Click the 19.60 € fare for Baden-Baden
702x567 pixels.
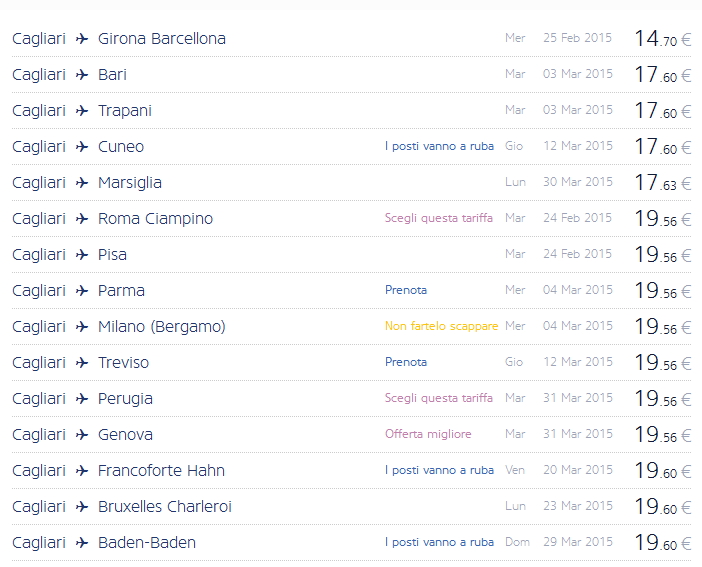[662, 543]
